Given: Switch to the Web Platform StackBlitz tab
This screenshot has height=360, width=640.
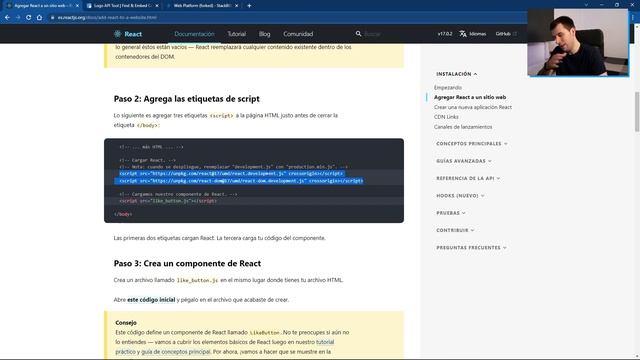Looking at the screenshot, I should point(202,6).
